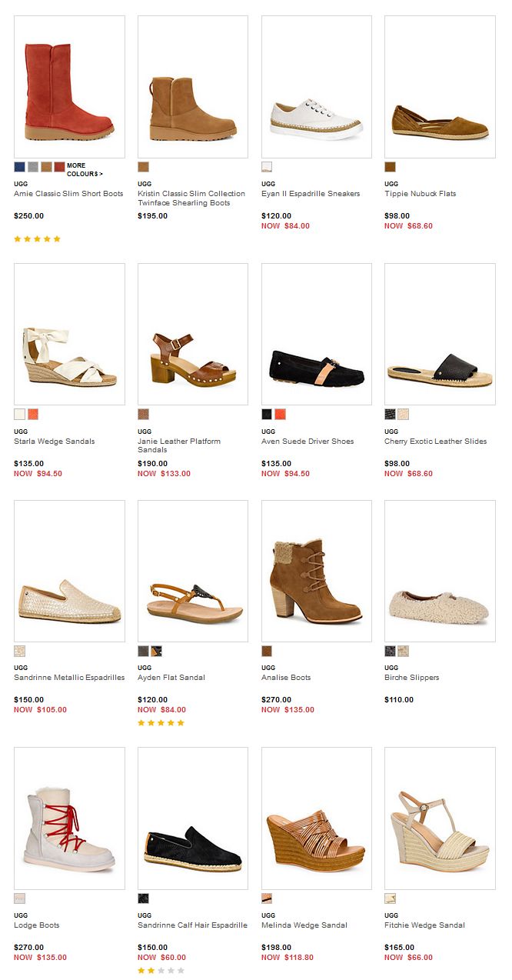The width and height of the screenshot is (512, 980).
Task: Open the Lodge Boots thumbnail
Action: [x=69, y=818]
